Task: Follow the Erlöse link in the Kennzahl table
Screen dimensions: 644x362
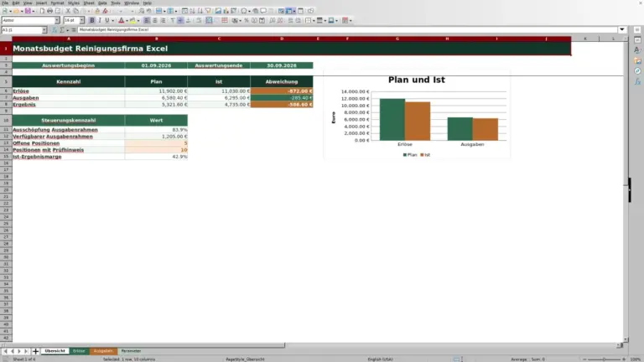Action: pyautogui.click(x=21, y=91)
